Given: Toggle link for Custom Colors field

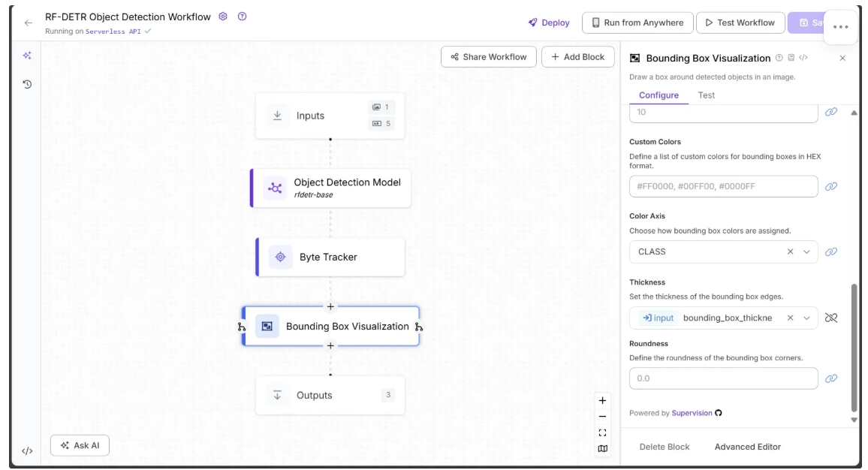Looking at the screenshot, I should point(831,186).
